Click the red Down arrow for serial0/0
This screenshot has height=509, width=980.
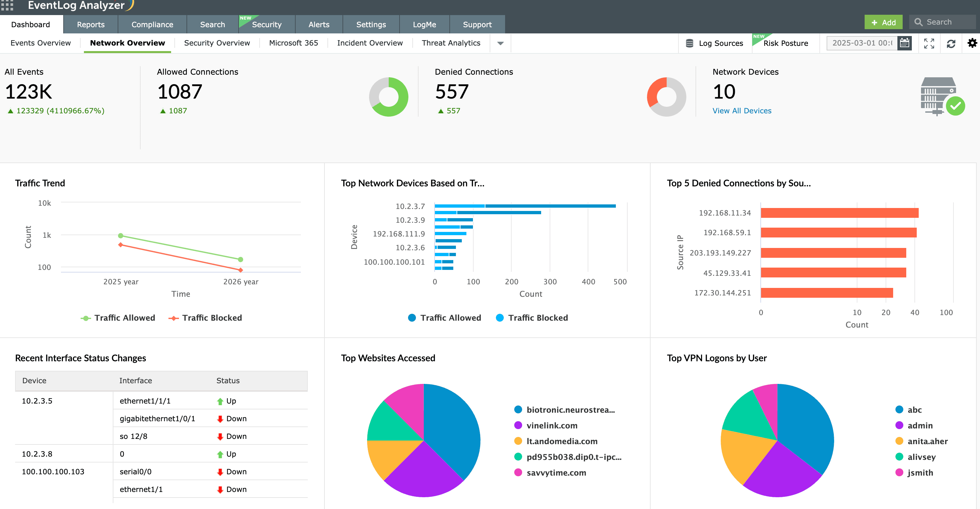pos(220,472)
